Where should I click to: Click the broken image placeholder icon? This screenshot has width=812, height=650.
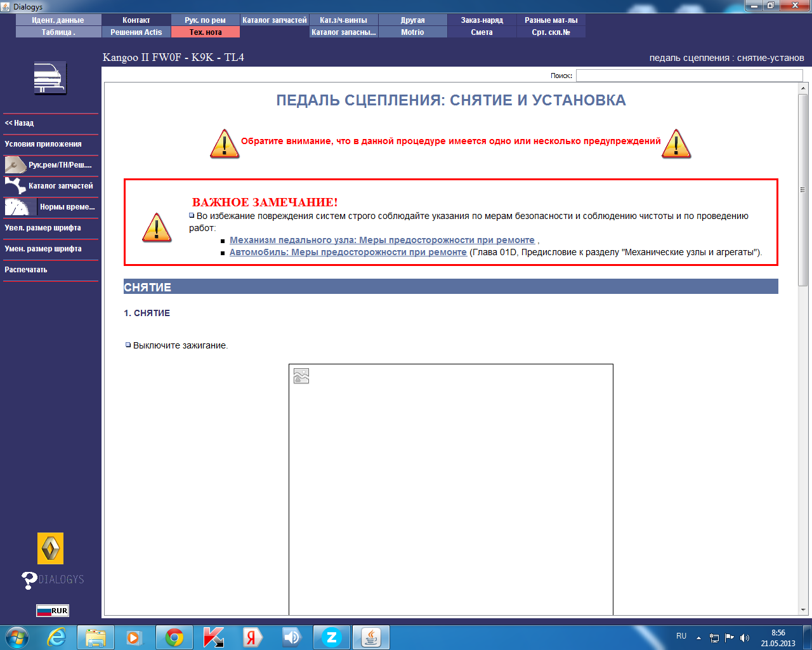[x=301, y=376]
